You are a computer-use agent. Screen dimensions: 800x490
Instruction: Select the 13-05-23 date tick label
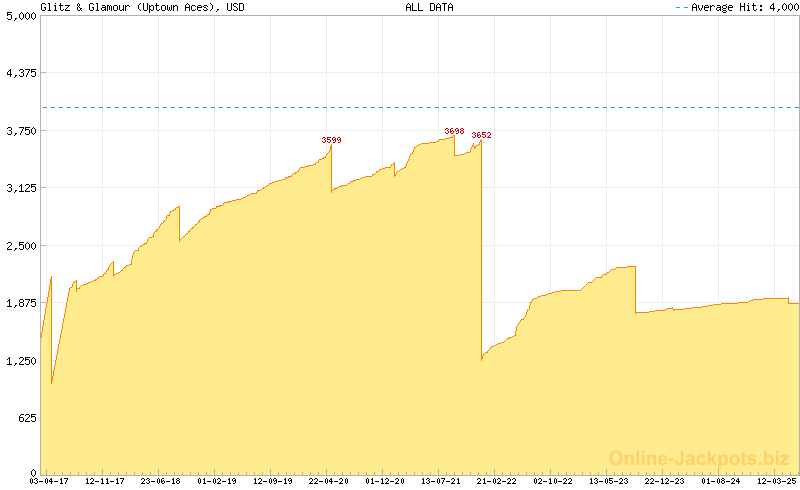coord(609,481)
